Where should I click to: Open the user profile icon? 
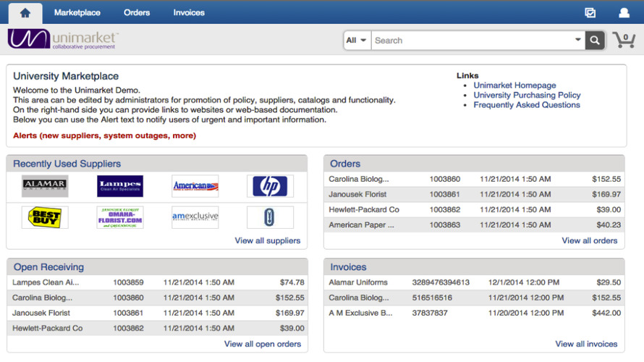pyautogui.click(x=624, y=13)
